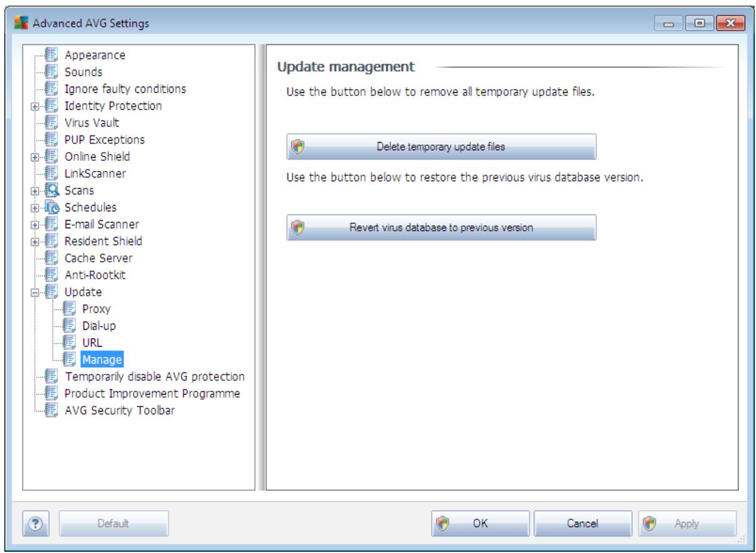Select the URL entry under Update
The width and height of the screenshot is (756, 553).
[93, 342]
